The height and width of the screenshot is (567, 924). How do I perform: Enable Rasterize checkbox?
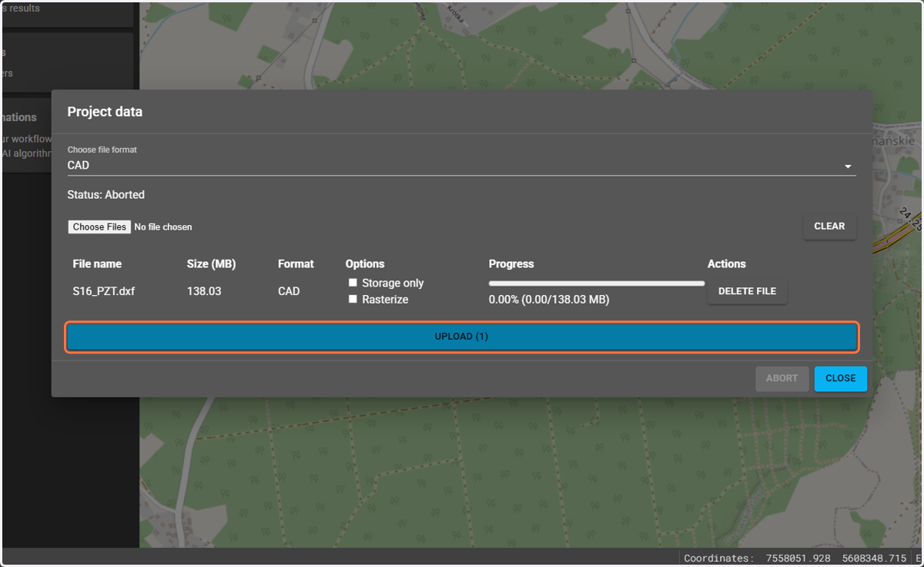click(353, 299)
